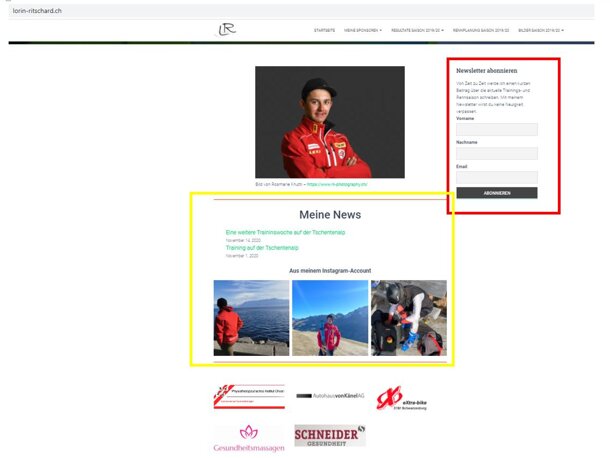Click the Nachname input field
610x458 pixels.
tap(496, 153)
